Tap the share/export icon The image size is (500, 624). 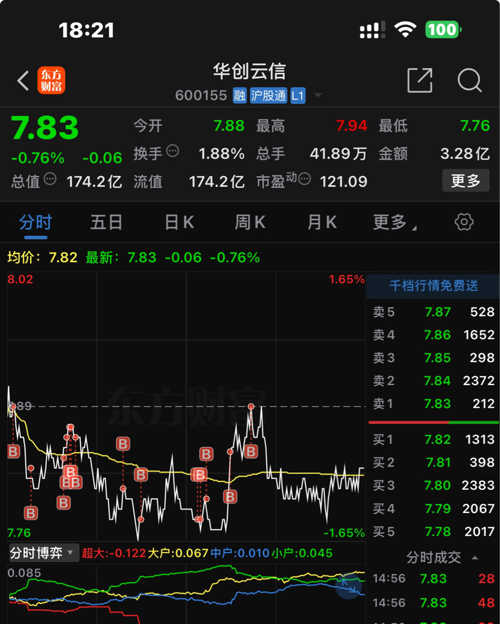[420, 80]
